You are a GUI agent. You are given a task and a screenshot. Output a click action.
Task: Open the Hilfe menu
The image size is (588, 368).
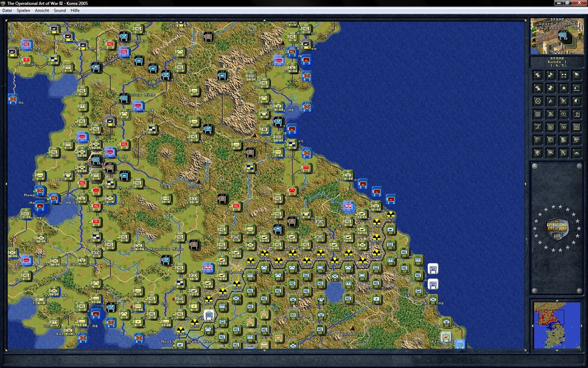click(x=75, y=10)
